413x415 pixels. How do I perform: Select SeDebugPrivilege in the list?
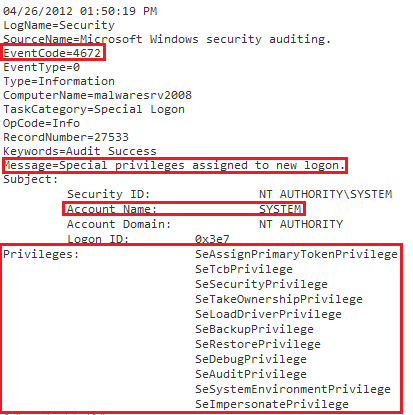[x=251, y=359]
